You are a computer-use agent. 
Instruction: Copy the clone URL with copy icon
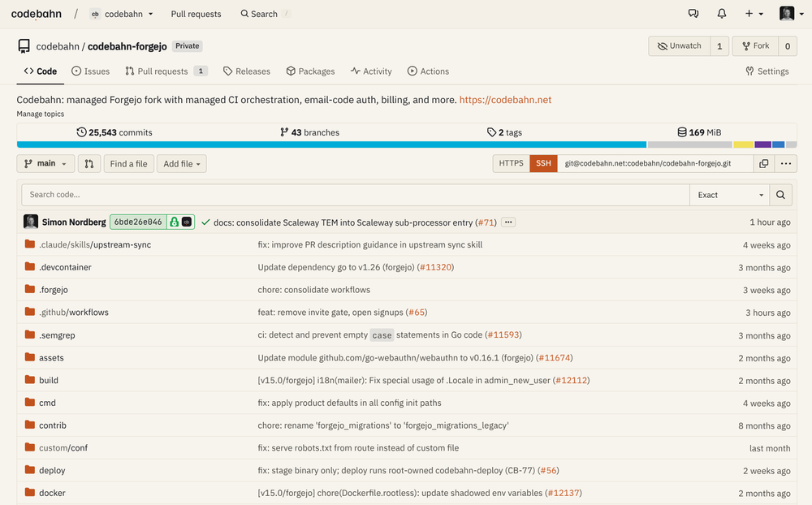[763, 164]
